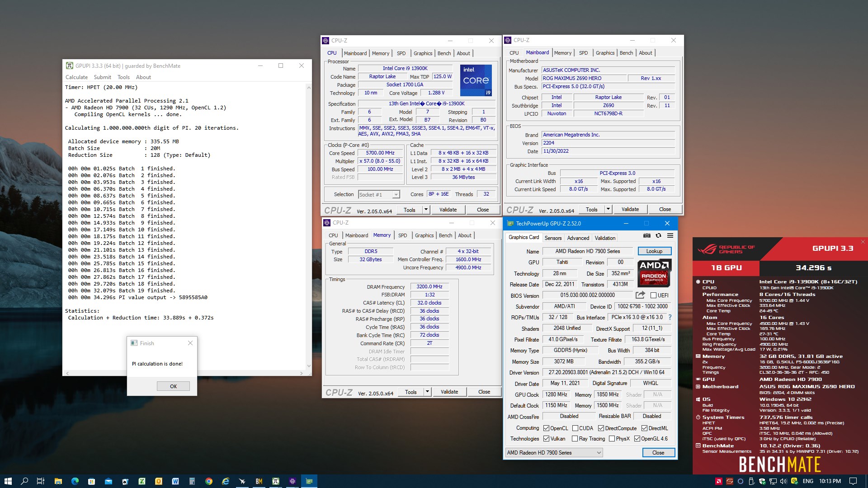The image size is (868, 488).
Task: Switch to Sensors tab in GPU-Z
Action: 553,238
